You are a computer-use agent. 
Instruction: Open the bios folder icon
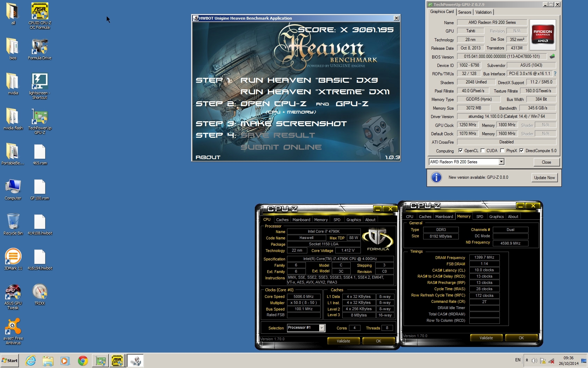tap(13, 48)
